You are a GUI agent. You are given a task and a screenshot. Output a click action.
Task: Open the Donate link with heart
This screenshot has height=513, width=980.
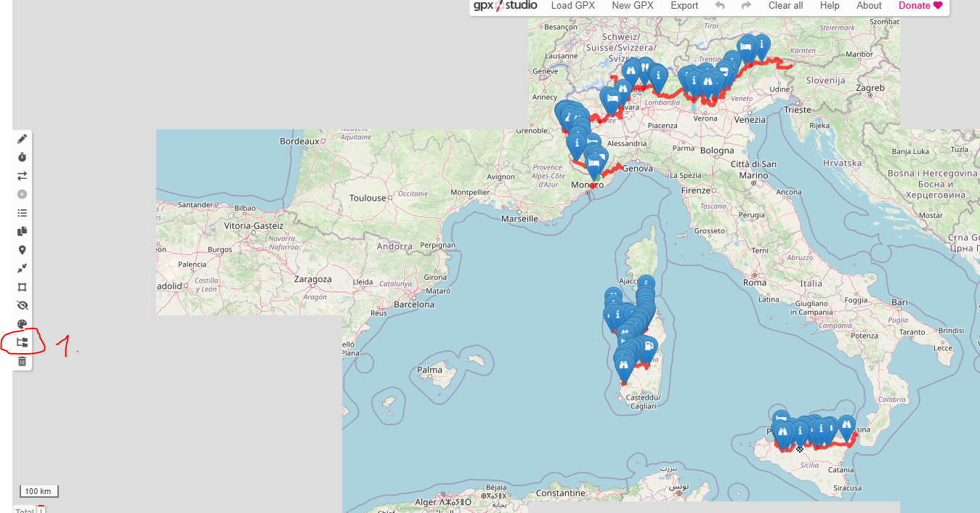[x=920, y=6]
